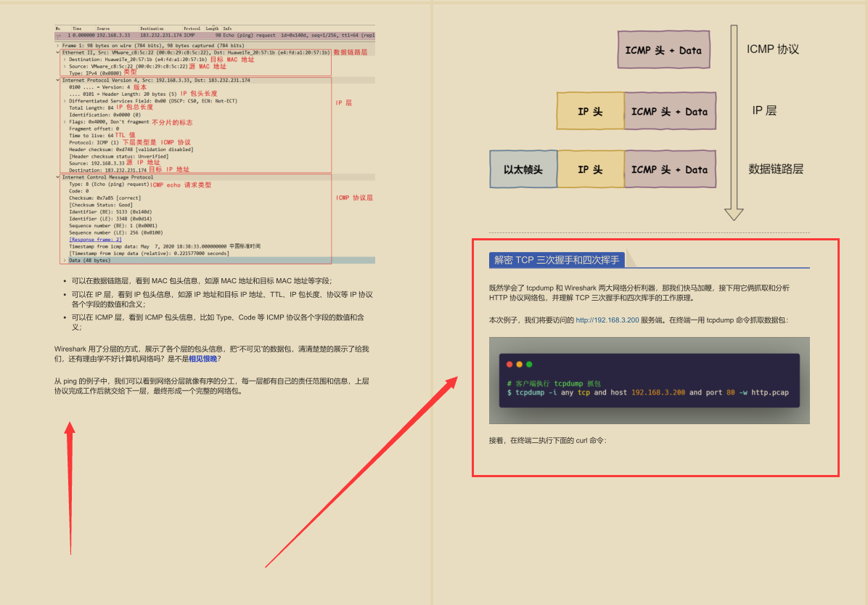Open the 相见恨晚 hyperlink
Image resolution: width=868 pixels, height=605 pixels.
coord(202,359)
